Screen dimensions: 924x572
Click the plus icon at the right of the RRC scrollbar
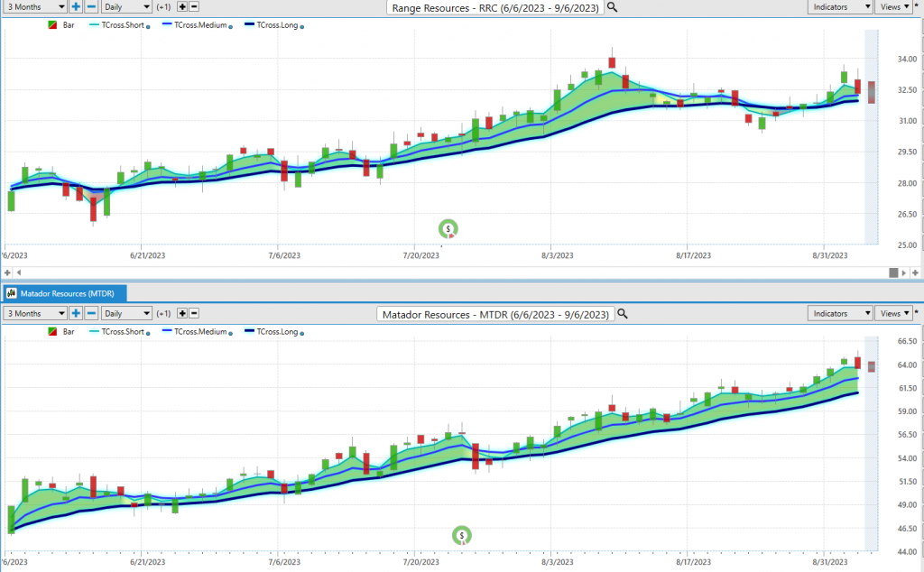(x=915, y=272)
